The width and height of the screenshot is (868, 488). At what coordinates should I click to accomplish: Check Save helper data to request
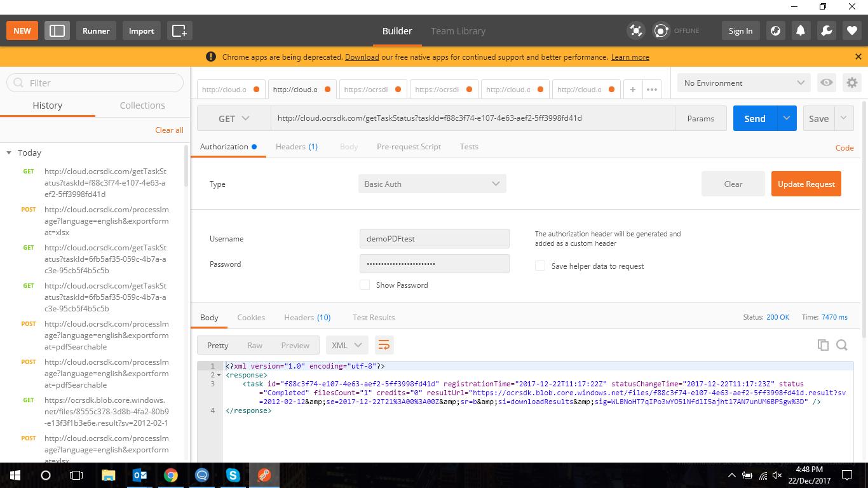(540, 266)
